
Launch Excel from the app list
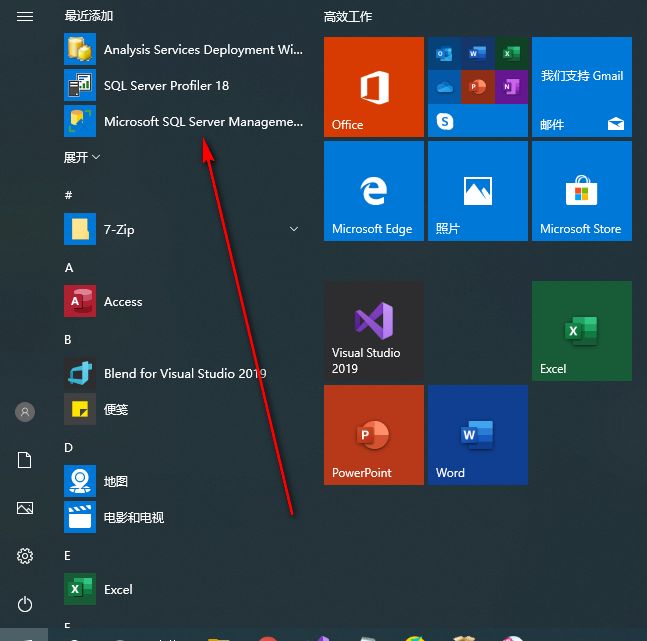click(x=184, y=589)
